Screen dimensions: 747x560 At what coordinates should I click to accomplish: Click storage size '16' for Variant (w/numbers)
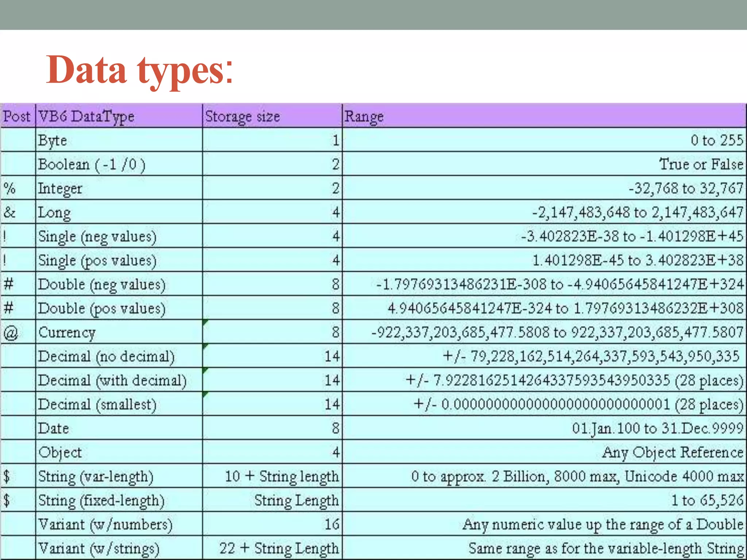click(x=332, y=524)
